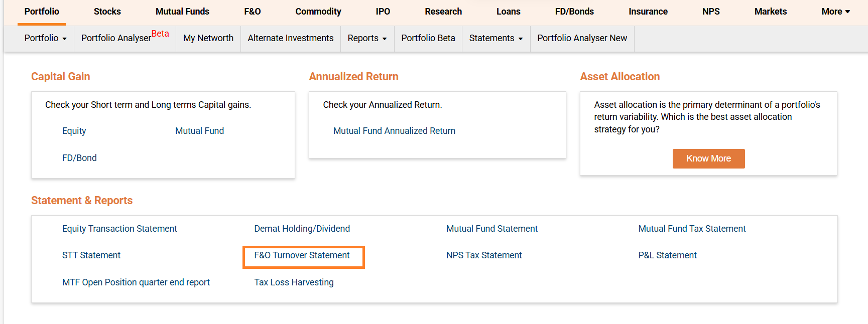Switch to the Stocks tab
The width and height of the screenshot is (868, 324).
tap(107, 12)
